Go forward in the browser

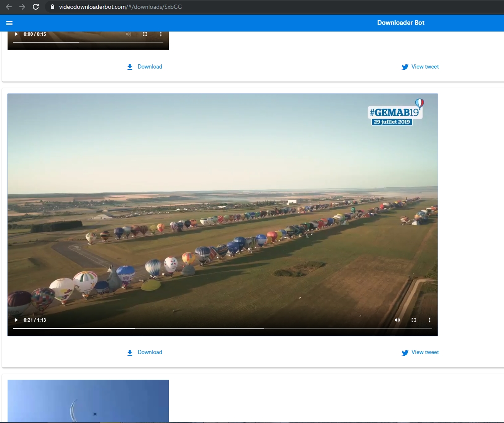(x=22, y=7)
